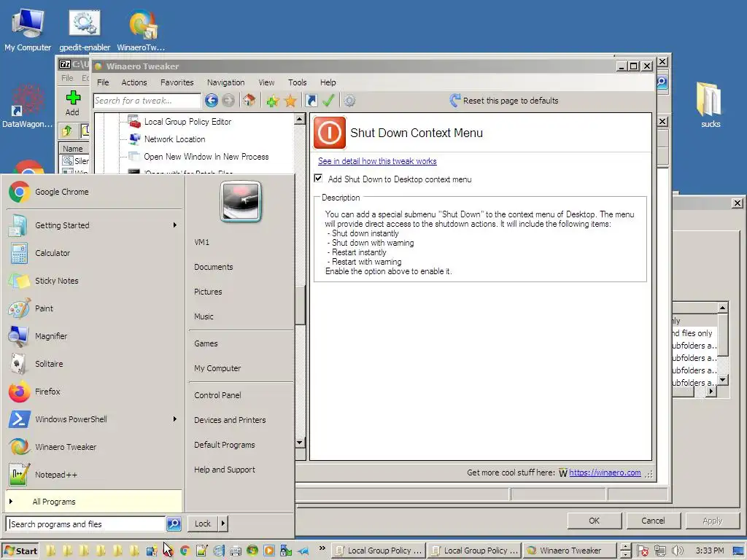This screenshot has width=747, height=560.
Task: Click the green checkmark icon in Winaero toolbar
Action: coord(328,101)
